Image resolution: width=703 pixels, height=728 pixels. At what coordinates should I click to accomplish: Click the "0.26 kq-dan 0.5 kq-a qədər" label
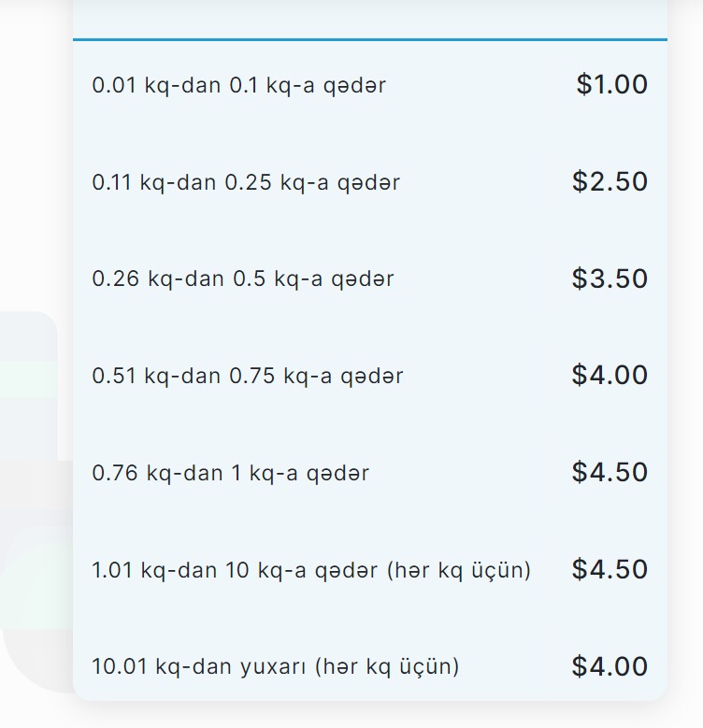(243, 279)
